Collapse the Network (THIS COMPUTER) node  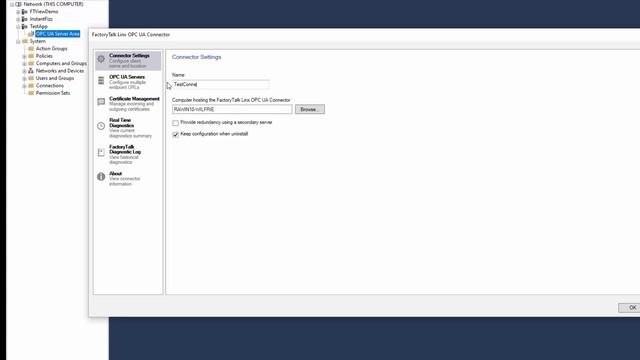point(12,4)
